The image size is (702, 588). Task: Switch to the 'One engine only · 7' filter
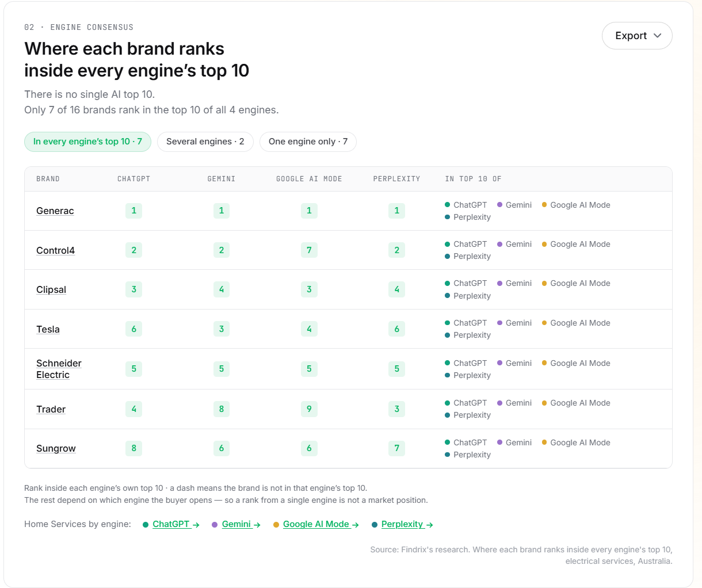coord(308,142)
